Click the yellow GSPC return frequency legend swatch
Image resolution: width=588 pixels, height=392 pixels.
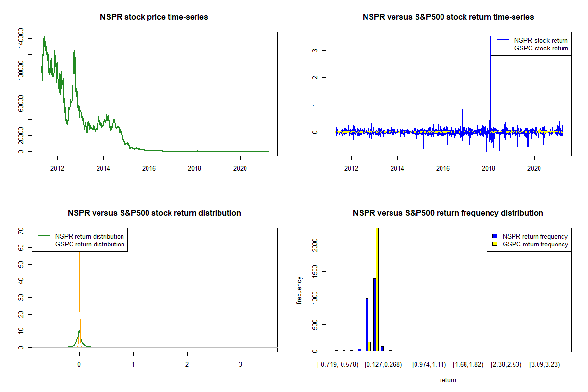495,244
